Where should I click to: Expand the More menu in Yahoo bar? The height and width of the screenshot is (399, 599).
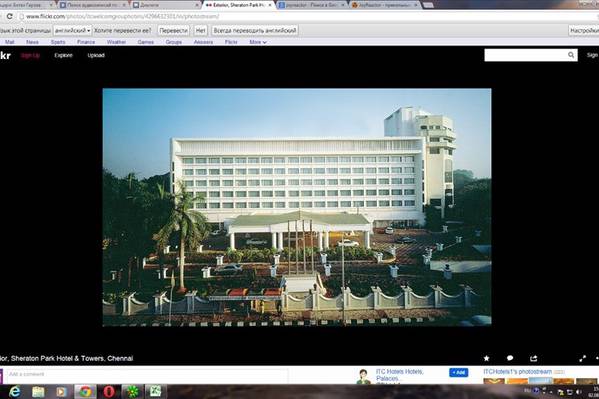pos(258,42)
